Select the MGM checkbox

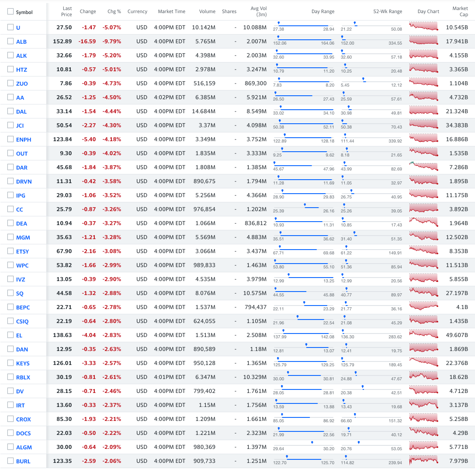(x=10, y=237)
